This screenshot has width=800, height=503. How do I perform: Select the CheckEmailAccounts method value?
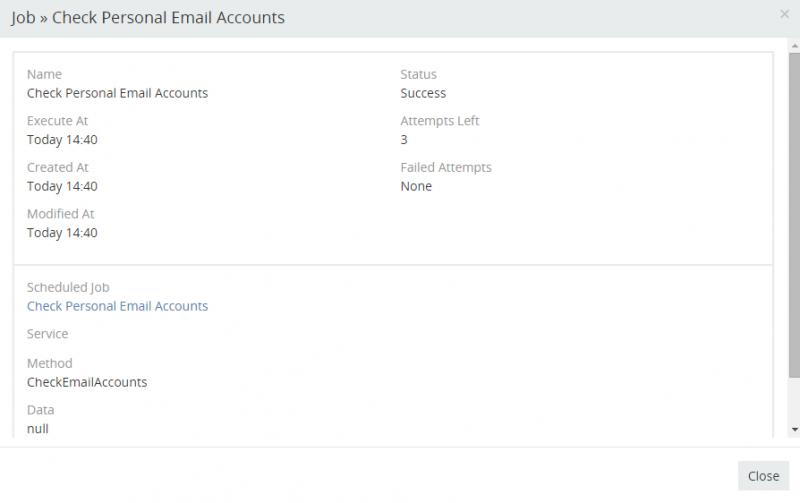pyautogui.click(x=87, y=382)
